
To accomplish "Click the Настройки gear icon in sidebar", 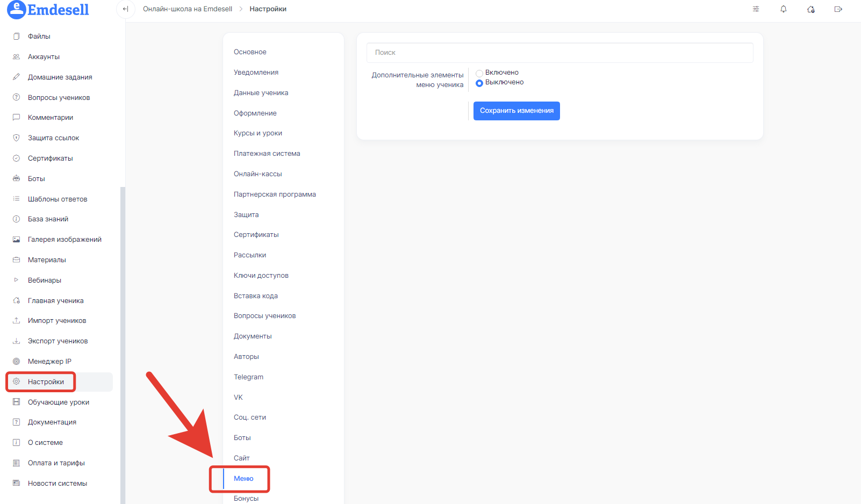I will (x=16, y=381).
